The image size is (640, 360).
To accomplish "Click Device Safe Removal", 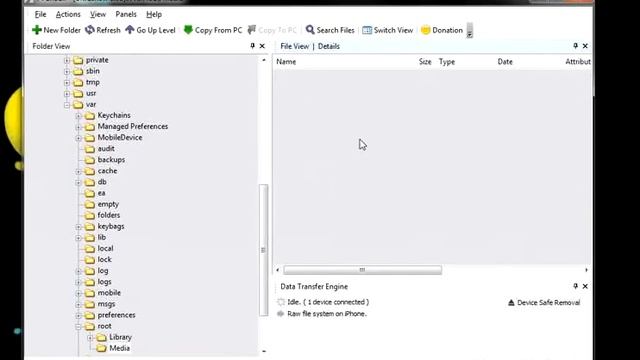I will coord(544,302).
